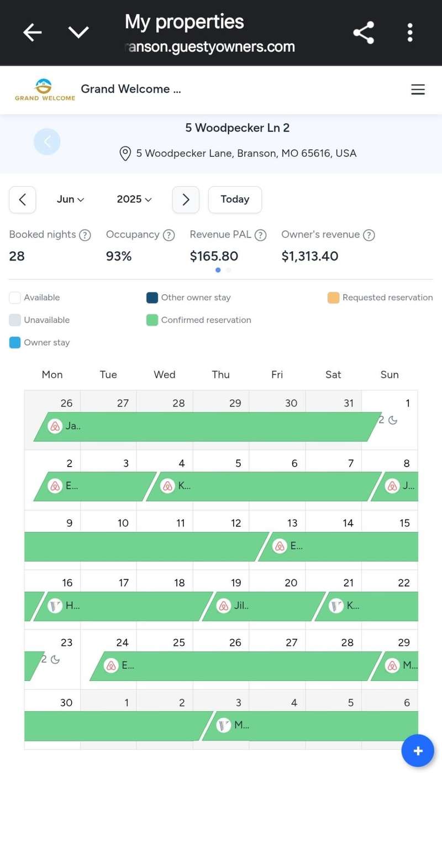Go to previous month arrow button

pos(23,199)
